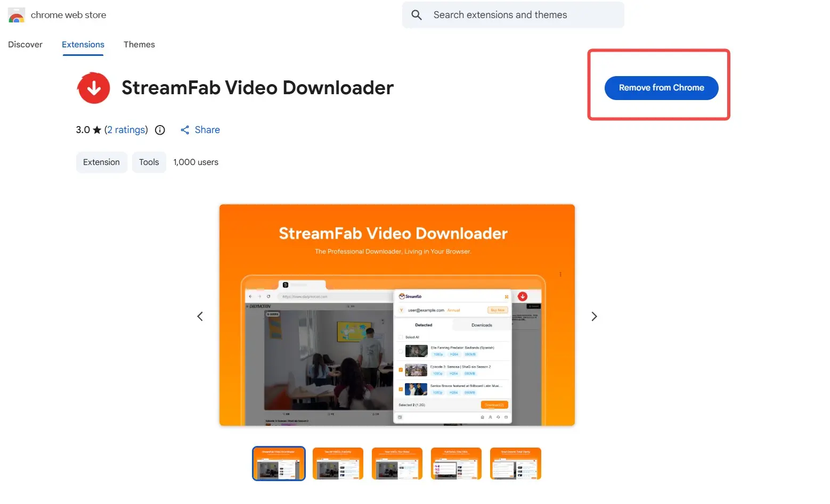Click the Tools category chip
Image resolution: width=830 pixels, height=504 pixels.
pyautogui.click(x=149, y=162)
